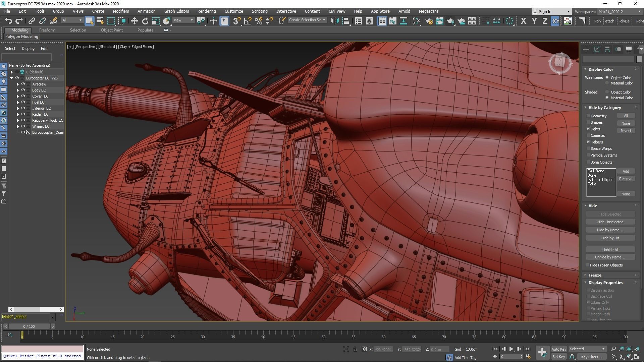Uncheck the Lights hide category checkbox
The height and width of the screenshot is (362, 644).
[588, 129]
